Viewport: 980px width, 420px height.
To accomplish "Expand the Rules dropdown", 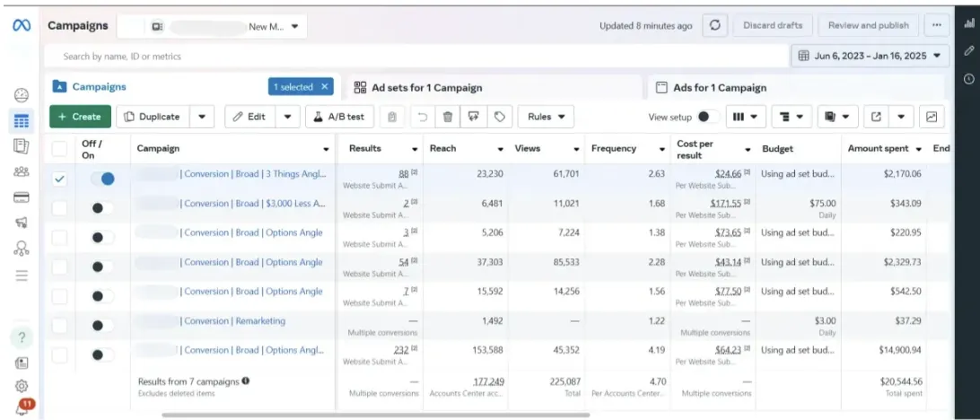I will 546,117.
